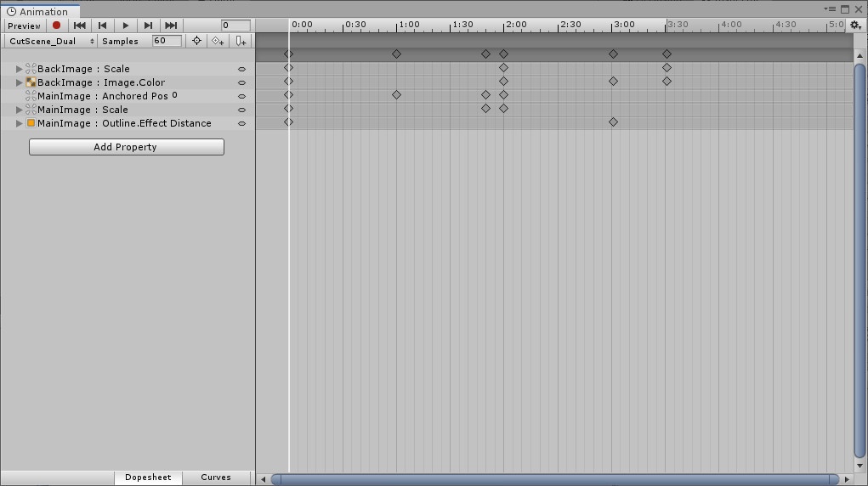Select BackImage : Scale row label
The image size is (868, 486).
click(x=83, y=69)
